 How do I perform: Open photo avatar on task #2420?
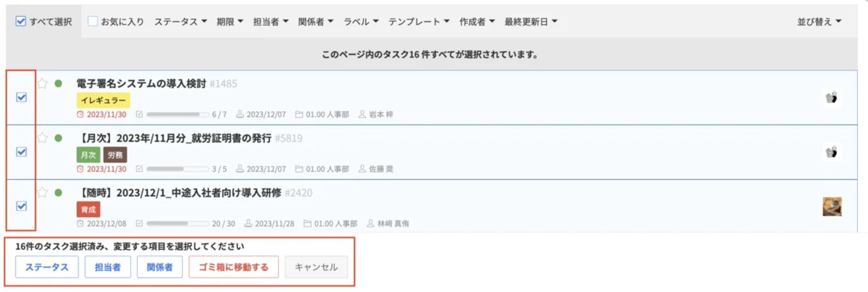(832, 206)
